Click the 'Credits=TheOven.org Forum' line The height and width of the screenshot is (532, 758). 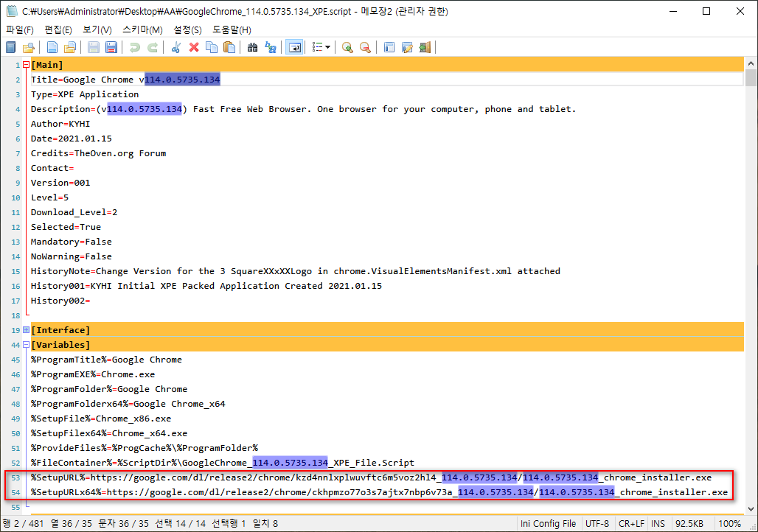click(x=98, y=153)
